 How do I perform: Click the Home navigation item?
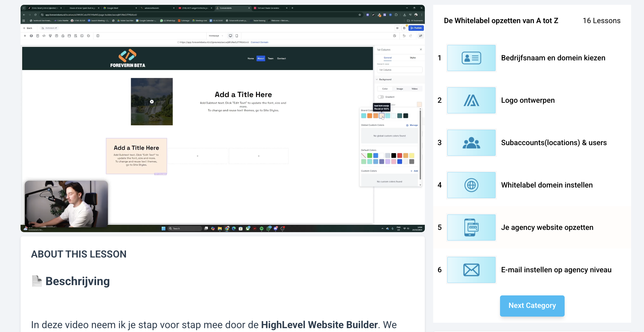pyautogui.click(x=251, y=58)
